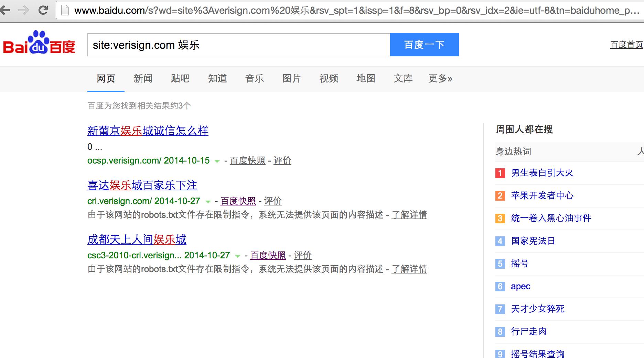
Task: Click 评价 for csc3-2010-crl.verisign result
Action: click(303, 255)
